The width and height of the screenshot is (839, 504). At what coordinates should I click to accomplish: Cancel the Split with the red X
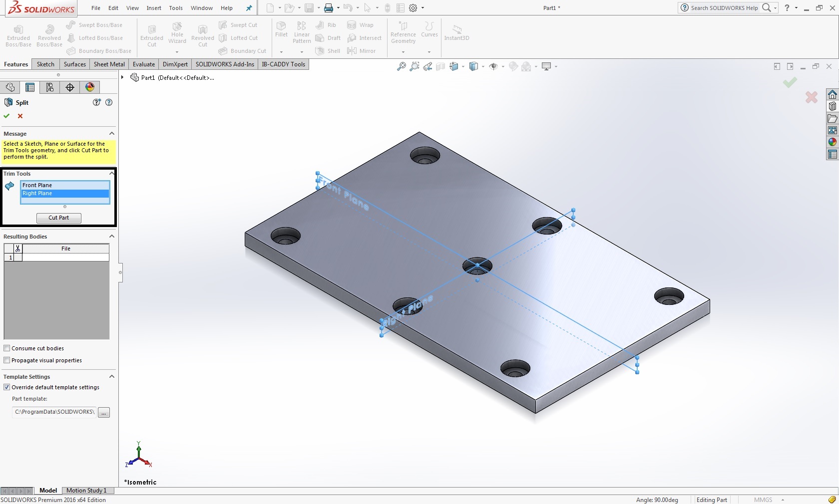pos(20,116)
